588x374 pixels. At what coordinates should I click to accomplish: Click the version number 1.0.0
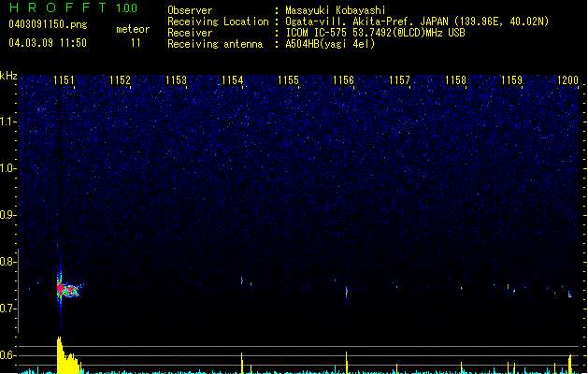pos(127,8)
